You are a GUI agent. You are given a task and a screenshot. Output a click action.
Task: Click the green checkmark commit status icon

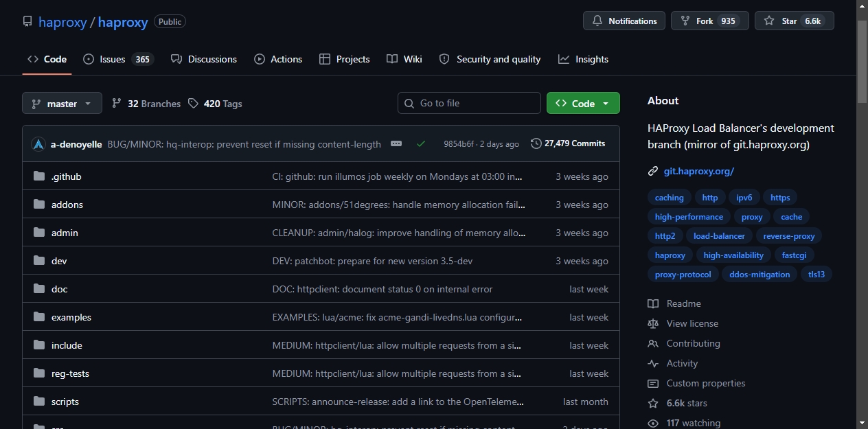421,143
